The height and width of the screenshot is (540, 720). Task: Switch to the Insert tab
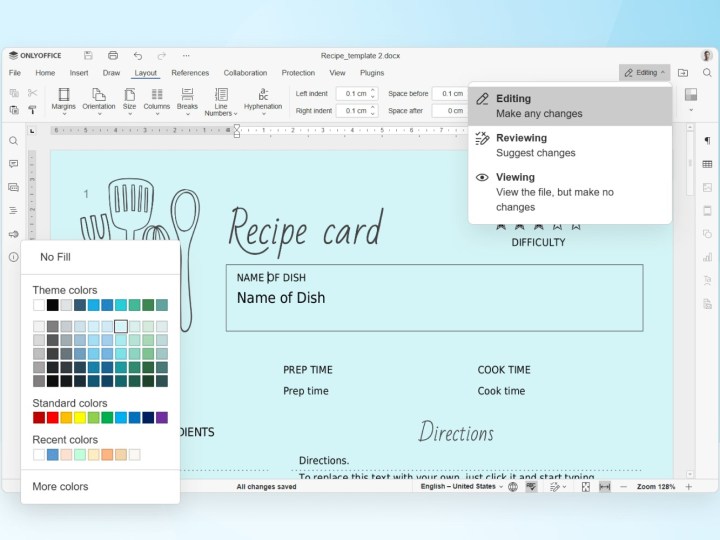click(x=79, y=73)
